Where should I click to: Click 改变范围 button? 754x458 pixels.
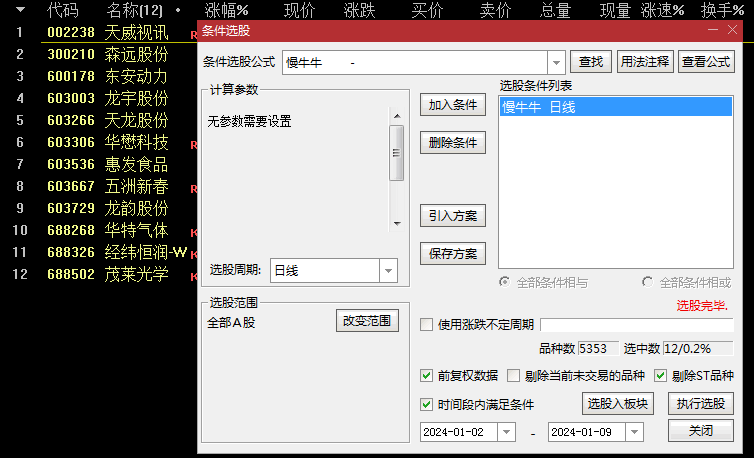(367, 320)
